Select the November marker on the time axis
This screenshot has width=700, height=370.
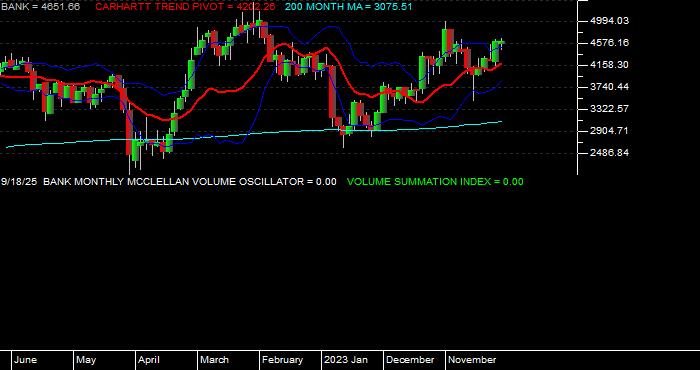[472, 360]
